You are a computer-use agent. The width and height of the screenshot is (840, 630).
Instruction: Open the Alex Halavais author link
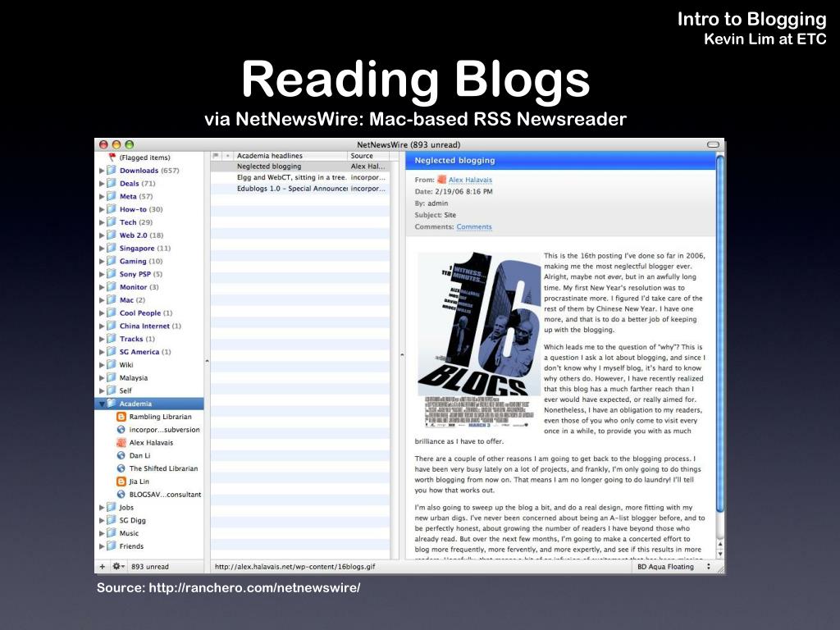470,180
